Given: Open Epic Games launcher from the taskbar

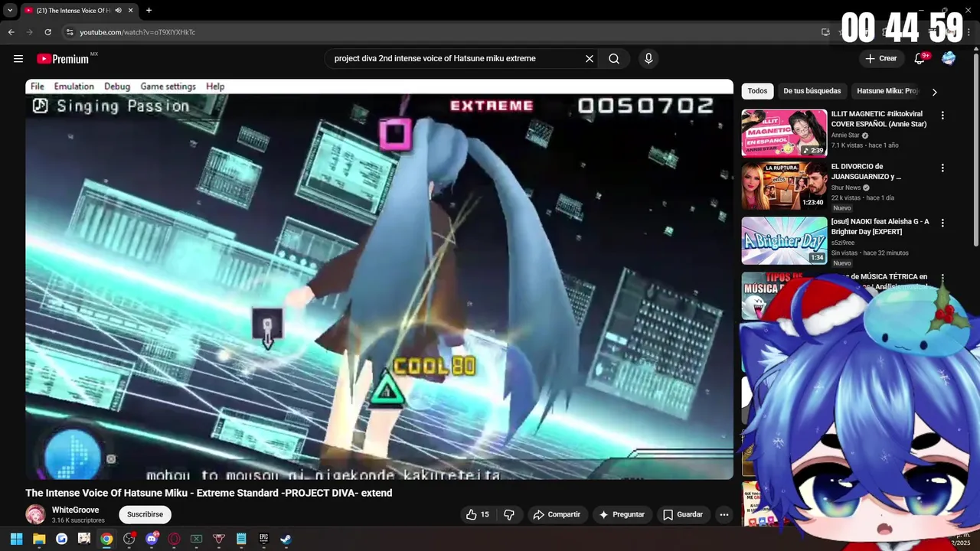Looking at the screenshot, I should click(263, 539).
